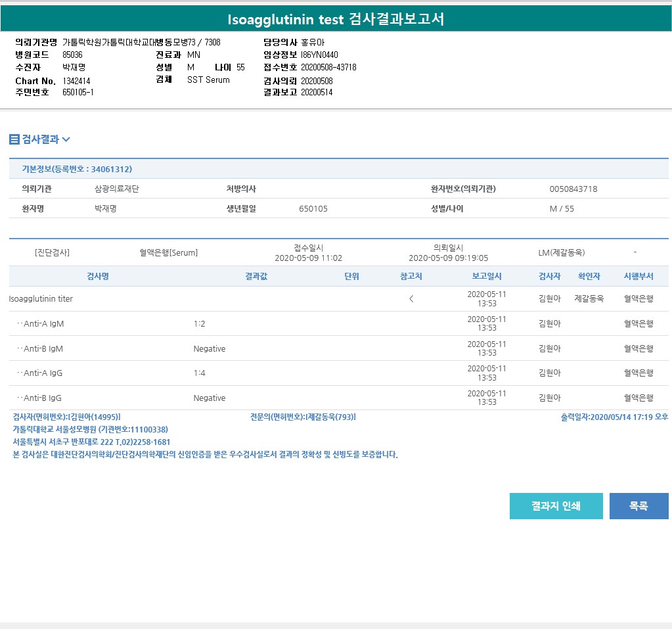
Task: Click the '<' symbol in 참고치 column
Action: click(411, 298)
